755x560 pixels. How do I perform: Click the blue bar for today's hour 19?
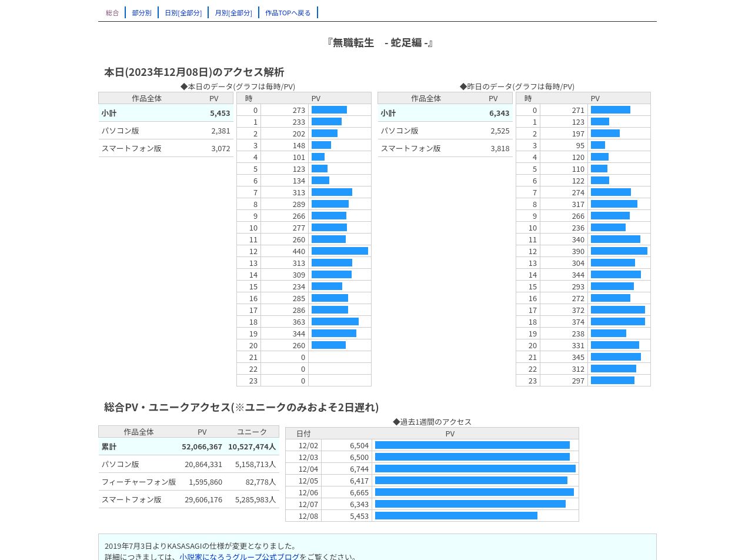334,334
